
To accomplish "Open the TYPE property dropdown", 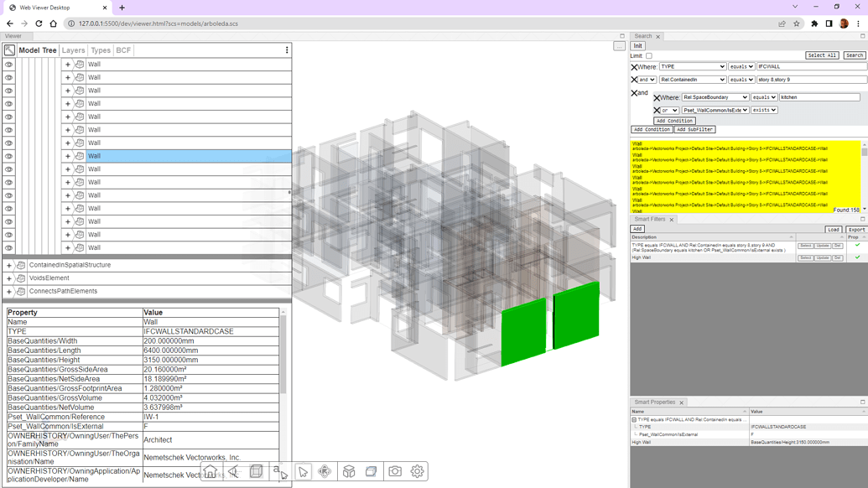I will click(693, 66).
